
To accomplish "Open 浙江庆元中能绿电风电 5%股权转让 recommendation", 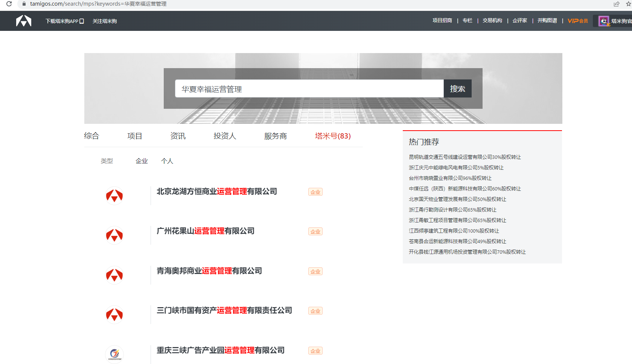I will pos(456,168).
